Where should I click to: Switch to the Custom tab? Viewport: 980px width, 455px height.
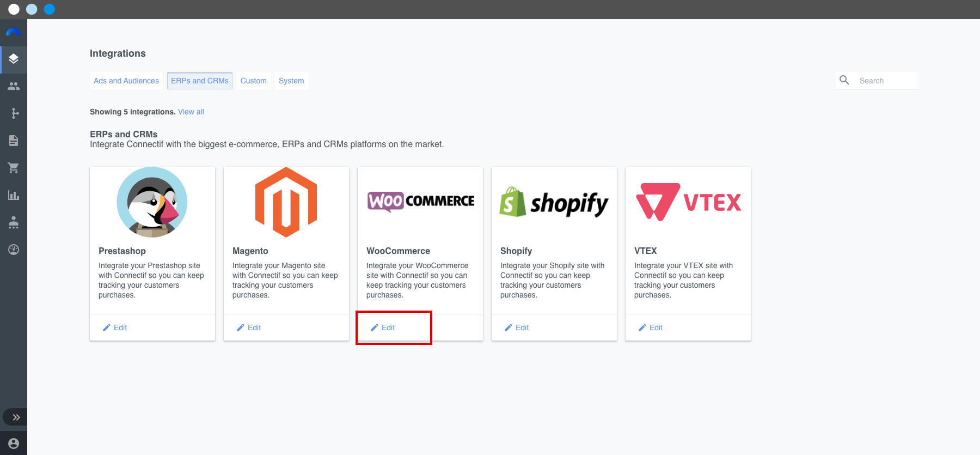coord(254,81)
